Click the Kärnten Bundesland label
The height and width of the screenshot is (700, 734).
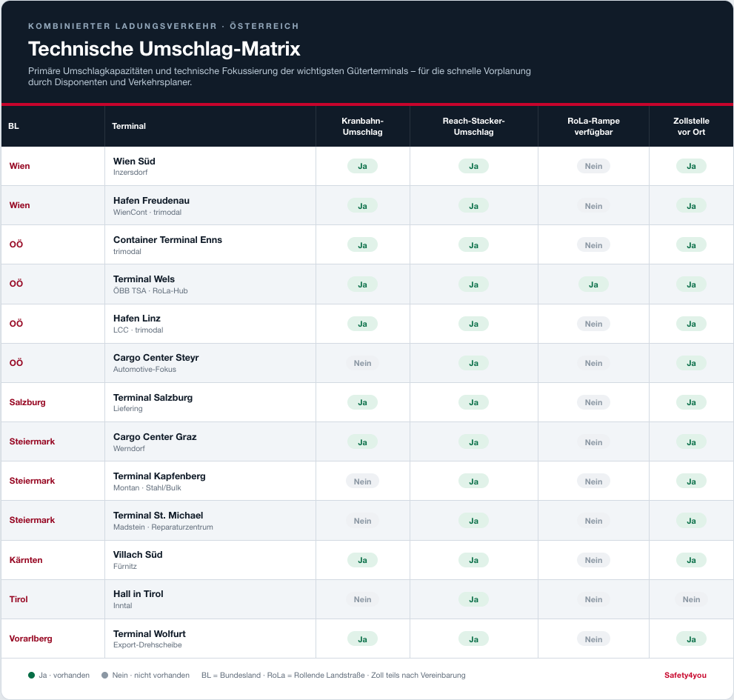click(x=26, y=560)
